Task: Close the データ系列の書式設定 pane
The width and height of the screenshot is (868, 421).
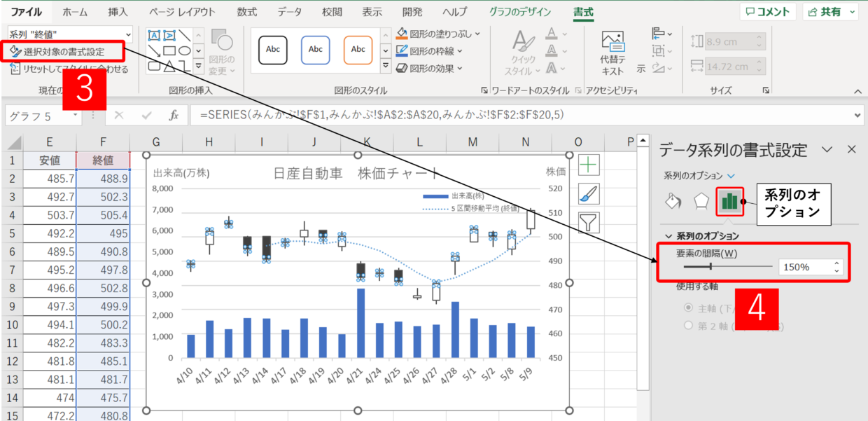Action: point(852,149)
